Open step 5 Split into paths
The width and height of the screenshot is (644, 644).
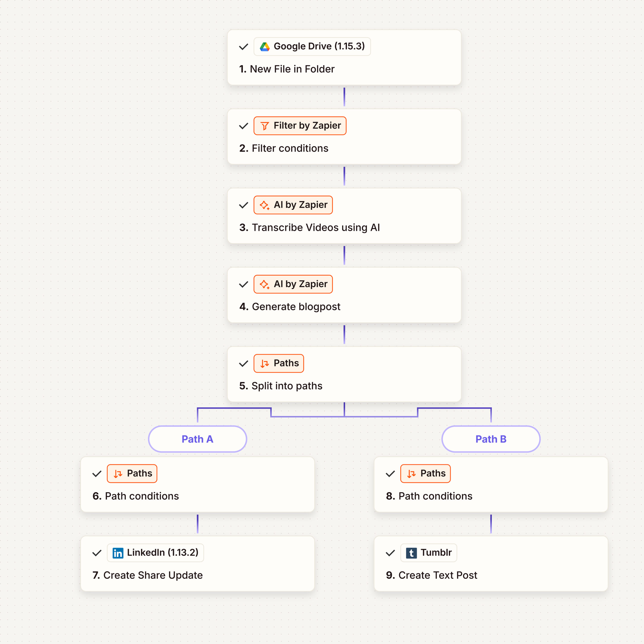tap(344, 386)
